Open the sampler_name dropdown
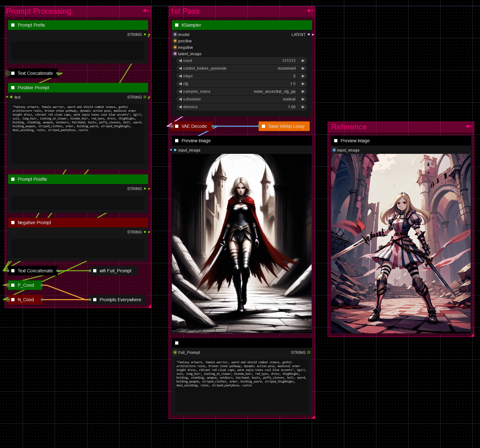 (242, 92)
